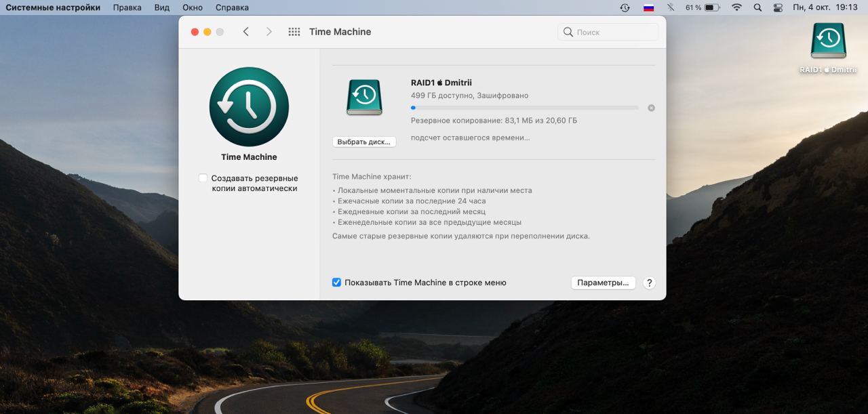
Task: Open the 'Вид' menu
Action: point(162,7)
